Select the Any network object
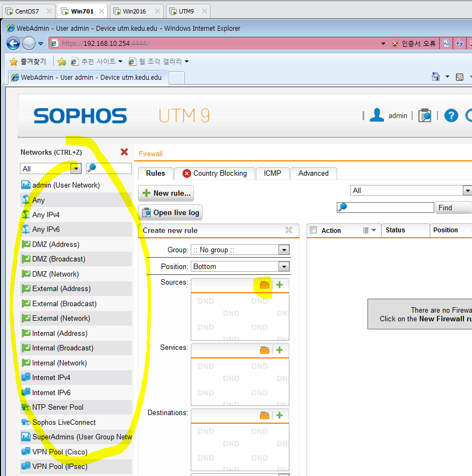The width and height of the screenshot is (472, 476). click(x=76, y=200)
